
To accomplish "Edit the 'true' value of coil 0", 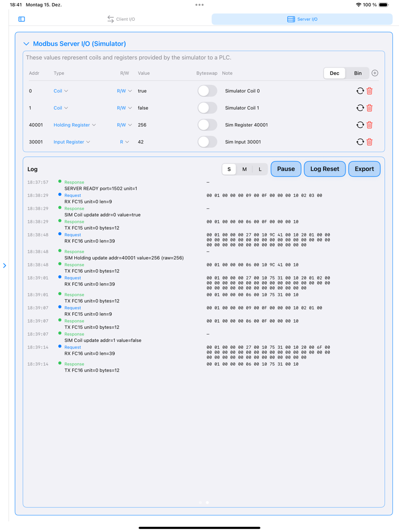I will (x=142, y=91).
